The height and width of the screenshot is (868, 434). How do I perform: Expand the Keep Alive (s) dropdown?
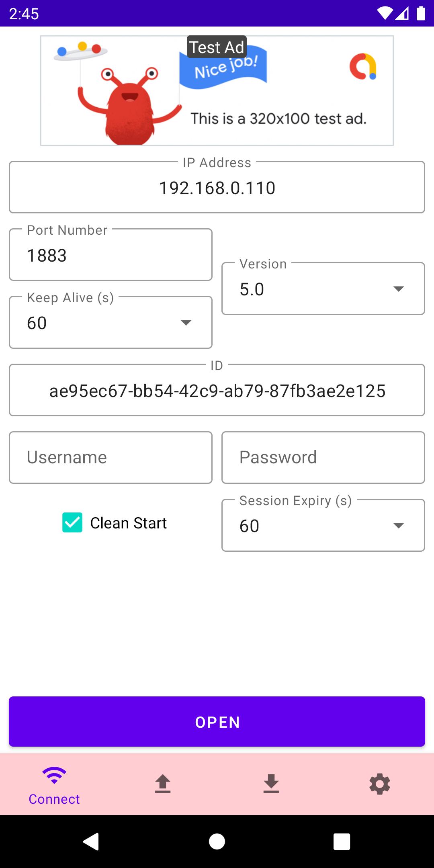[x=111, y=322]
